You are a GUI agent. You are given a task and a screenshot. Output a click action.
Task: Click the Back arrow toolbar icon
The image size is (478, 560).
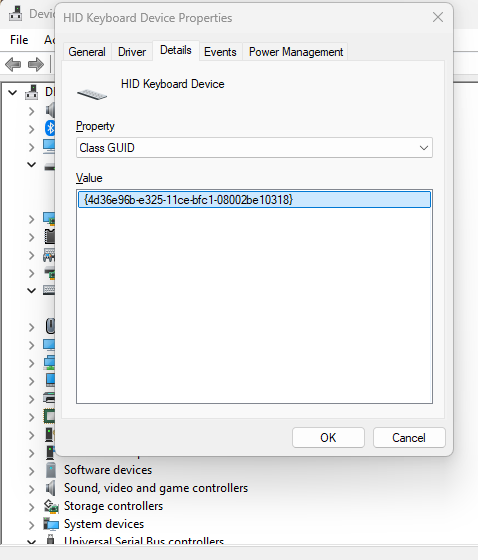(13, 65)
